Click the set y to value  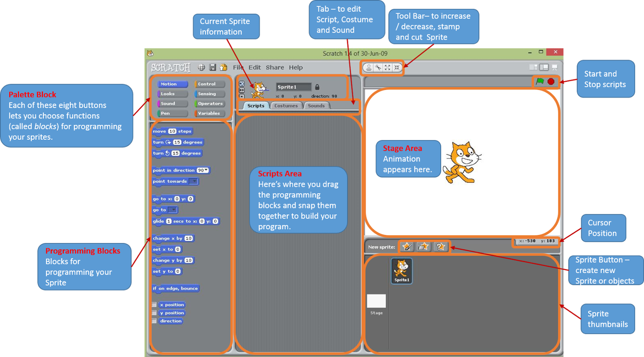[x=178, y=271]
